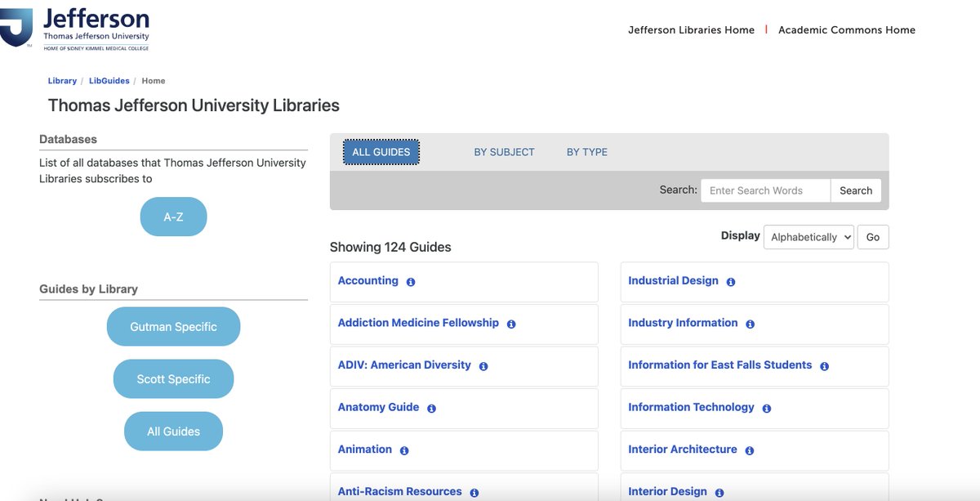Open the Interior Design guide
The height and width of the screenshot is (501, 980).
coord(667,491)
